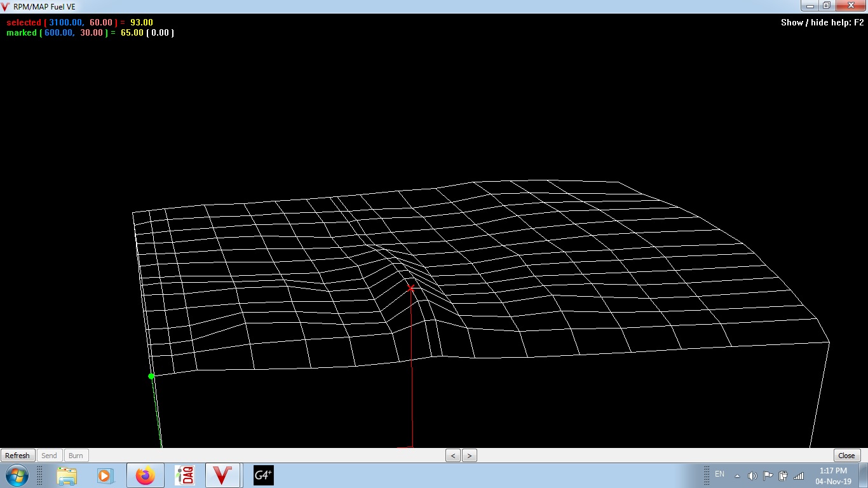Open the EN language input selector
The image size is (868, 488).
pos(719,474)
